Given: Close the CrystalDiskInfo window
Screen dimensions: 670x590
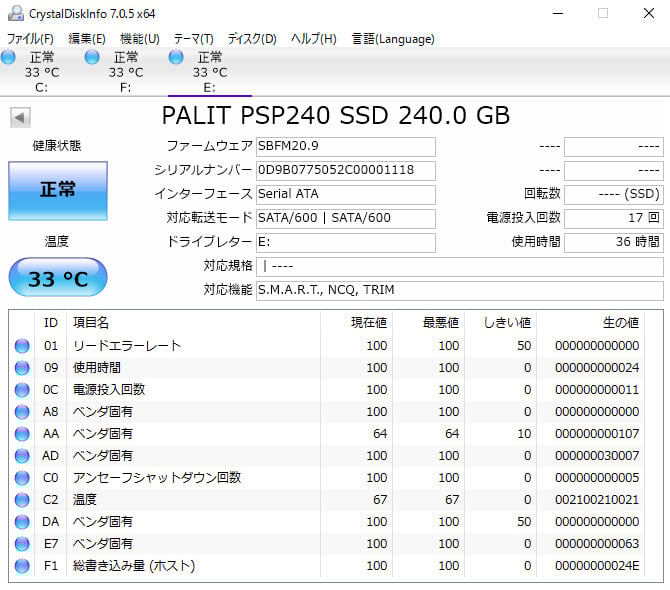Looking at the screenshot, I should (x=649, y=13).
